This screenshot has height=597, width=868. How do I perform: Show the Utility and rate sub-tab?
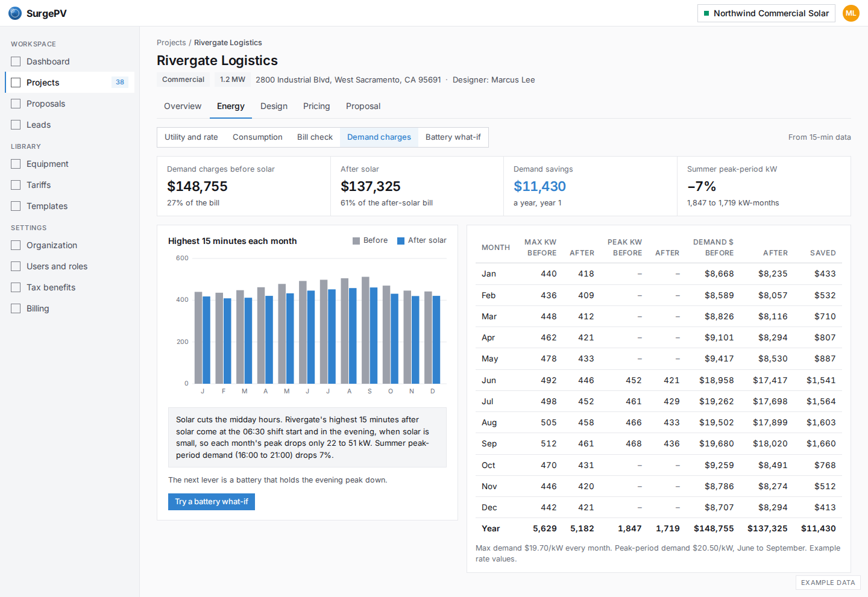click(191, 137)
